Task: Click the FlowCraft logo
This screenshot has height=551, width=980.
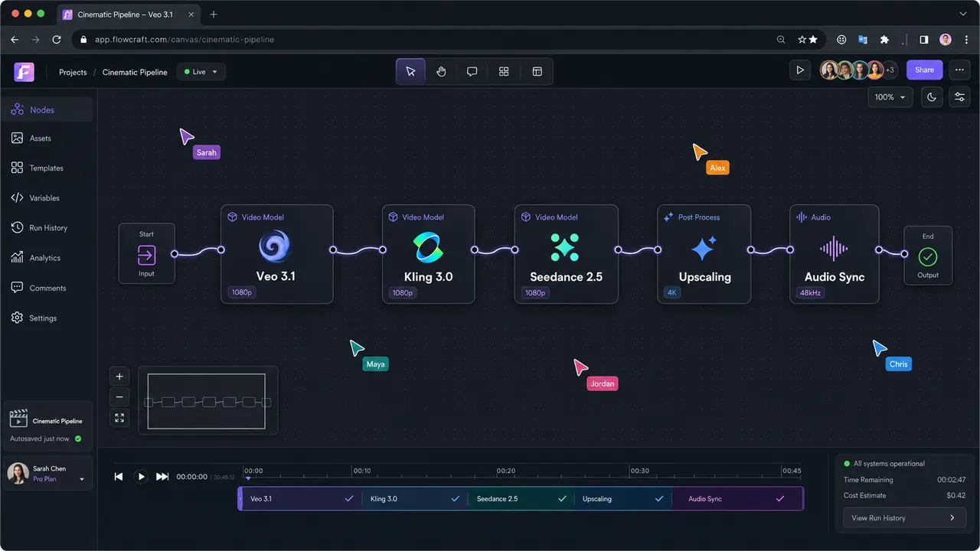Action: point(24,72)
